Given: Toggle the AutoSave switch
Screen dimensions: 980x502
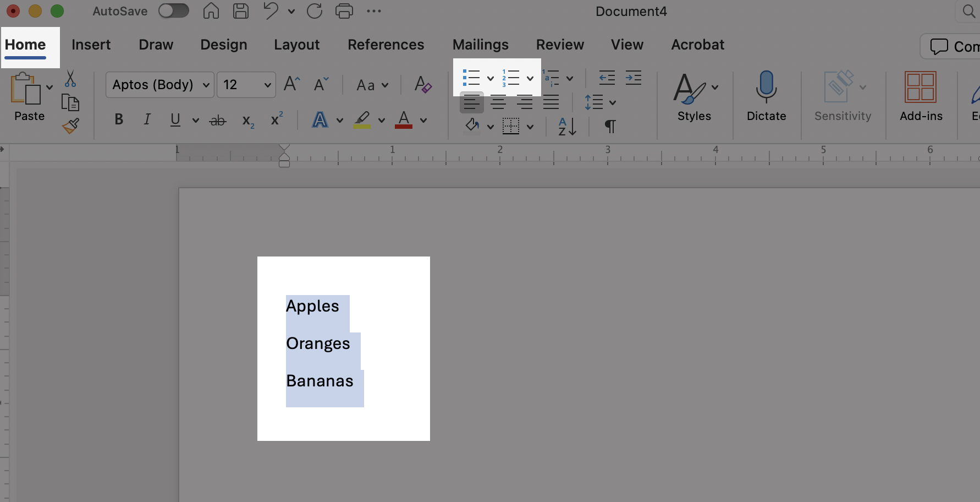Looking at the screenshot, I should pos(174,11).
